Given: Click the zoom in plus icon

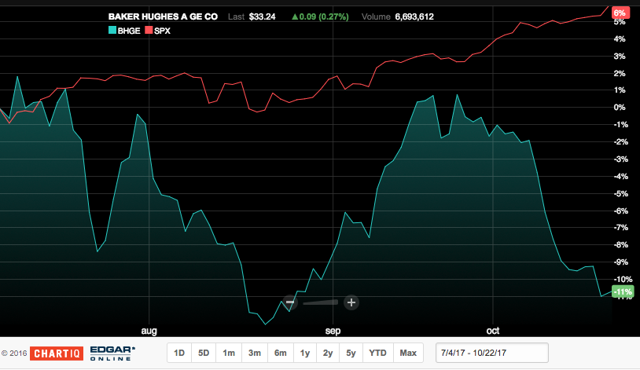Looking at the screenshot, I should pyautogui.click(x=351, y=302).
